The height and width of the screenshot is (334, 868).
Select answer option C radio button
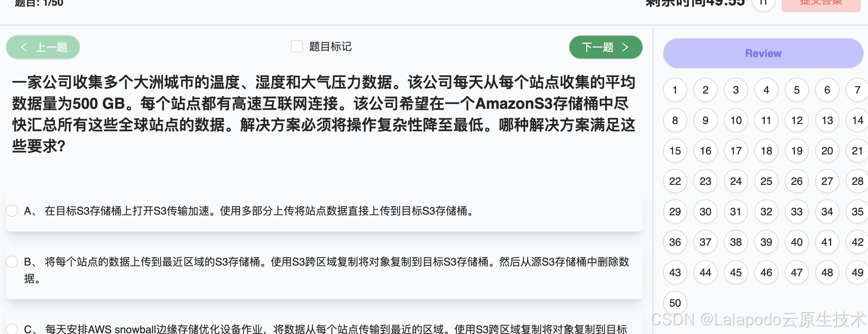click(12, 329)
